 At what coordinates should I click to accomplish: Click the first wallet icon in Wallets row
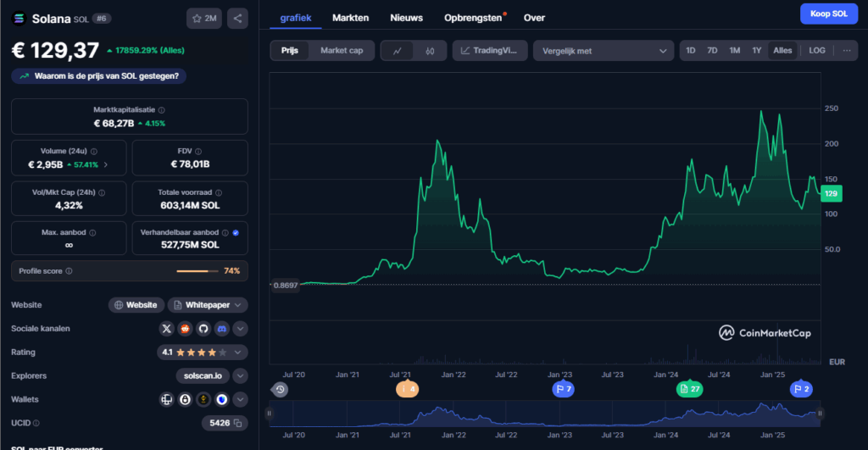(167, 400)
